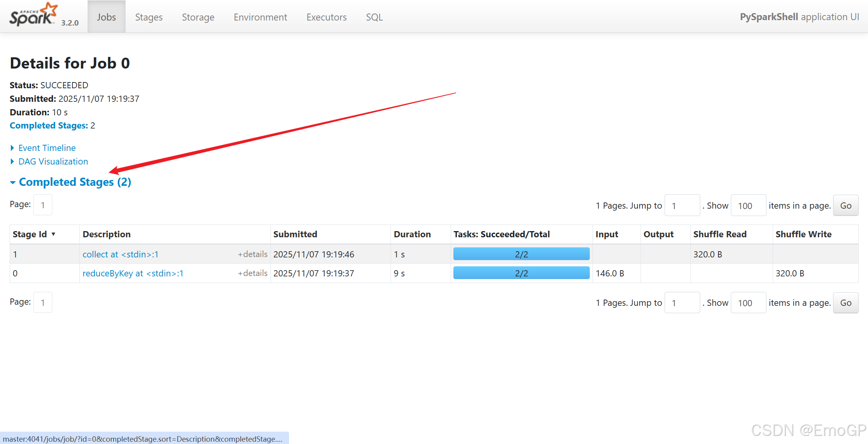Screen dimensions: 868x444
Task: Sort the table by the Duration column header
Action: pos(412,234)
